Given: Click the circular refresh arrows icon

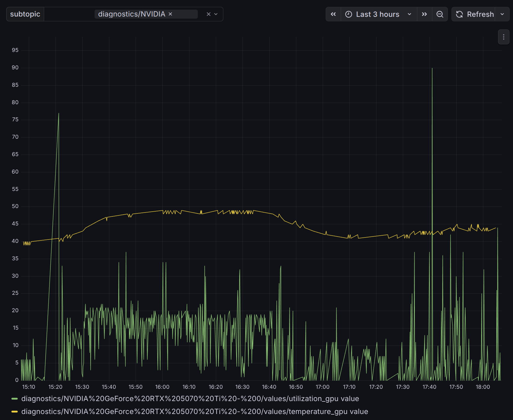Looking at the screenshot, I should [459, 14].
